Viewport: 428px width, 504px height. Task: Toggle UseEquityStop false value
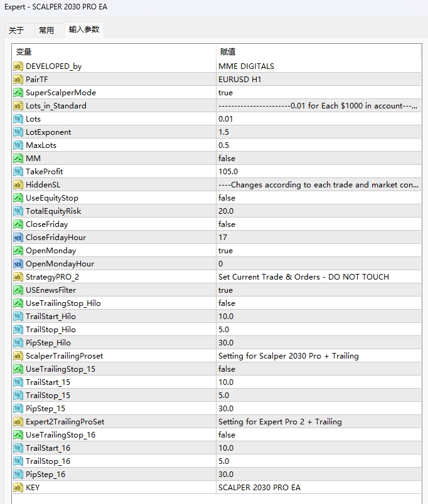click(x=227, y=198)
